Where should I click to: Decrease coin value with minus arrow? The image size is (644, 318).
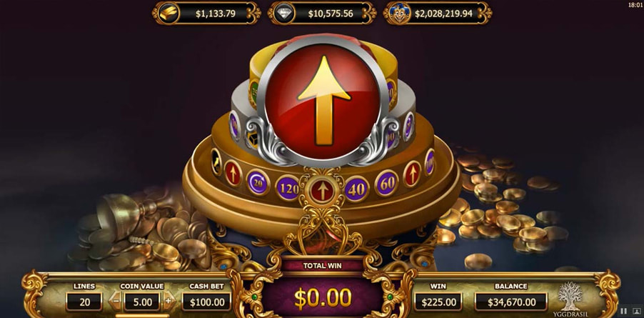coord(116,302)
